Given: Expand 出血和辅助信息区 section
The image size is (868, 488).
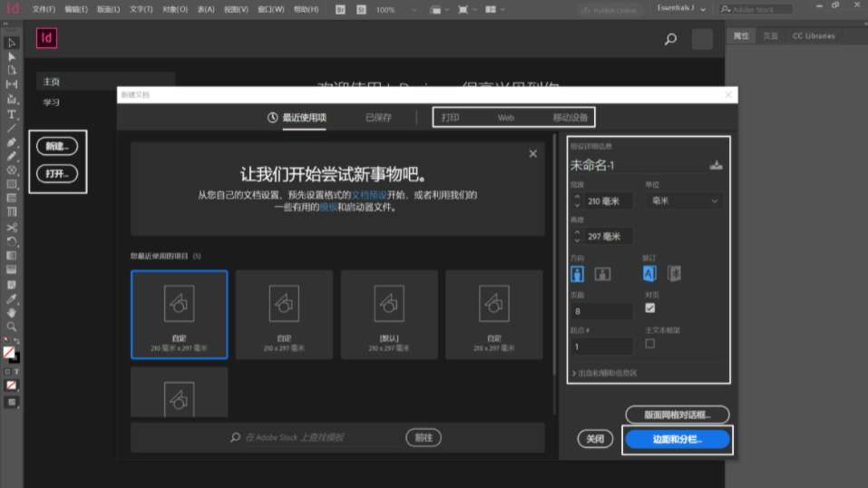Looking at the screenshot, I should pyautogui.click(x=604, y=373).
